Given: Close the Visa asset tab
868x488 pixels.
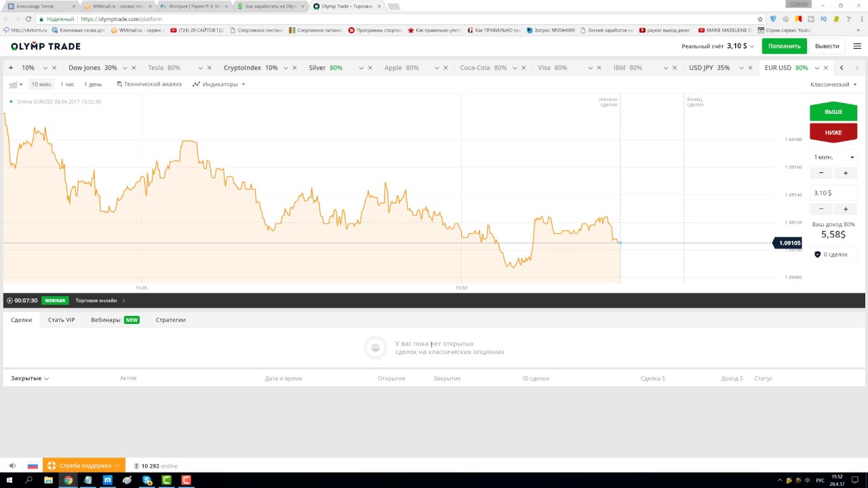Looking at the screenshot, I should pyautogui.click(x=599, y=68).
